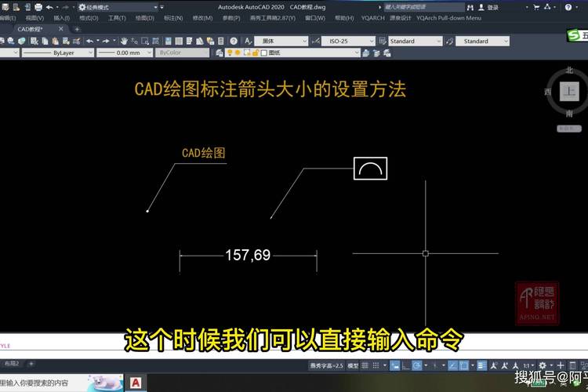Toggle the 图纸 layer lock icon
The width and height of the screenshot is (588, 392).
coord(256,53)
